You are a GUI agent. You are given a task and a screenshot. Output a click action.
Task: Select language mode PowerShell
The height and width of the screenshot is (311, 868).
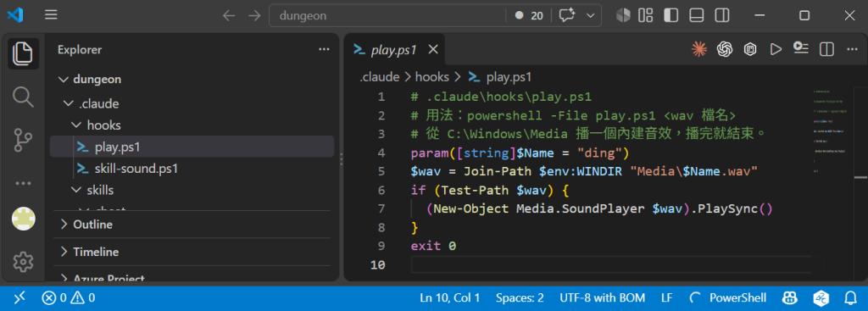(x=738, y=298)
